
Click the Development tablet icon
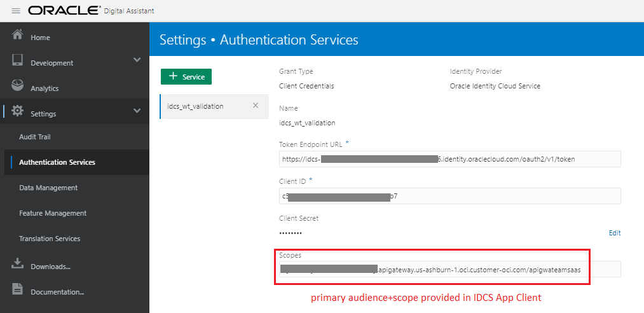point(18,60)
